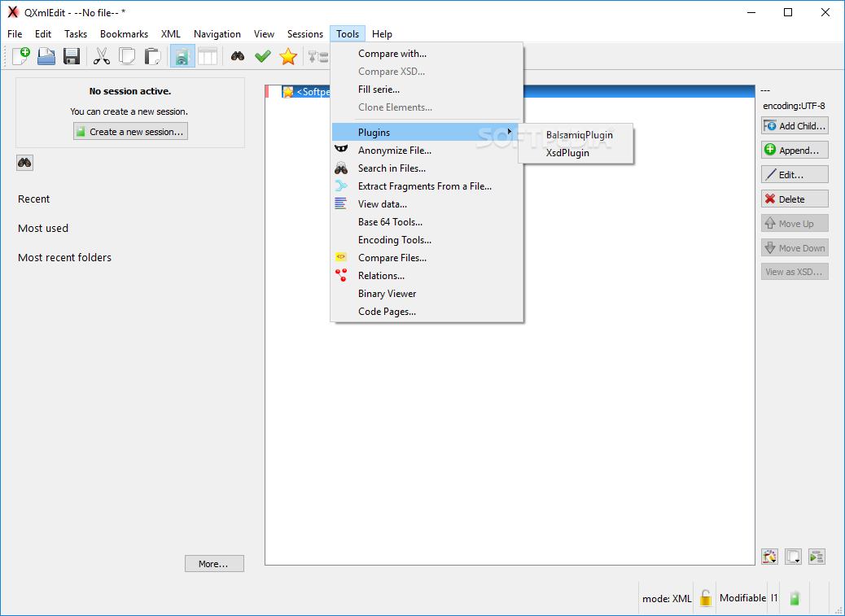
Task: Click the Copy toolbar icon
Action: click(127, 56)
